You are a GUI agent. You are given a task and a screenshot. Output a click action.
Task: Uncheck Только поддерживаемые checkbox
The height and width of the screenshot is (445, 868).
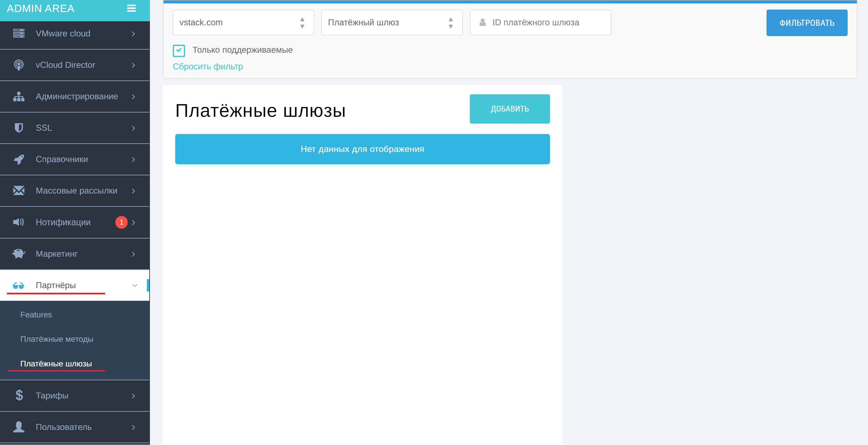[179, 51]
